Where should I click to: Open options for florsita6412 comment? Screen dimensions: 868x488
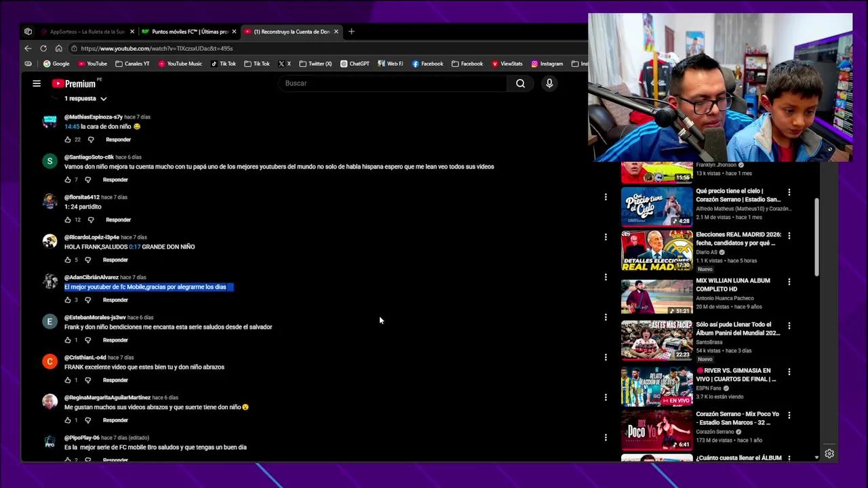pos(606,197)
